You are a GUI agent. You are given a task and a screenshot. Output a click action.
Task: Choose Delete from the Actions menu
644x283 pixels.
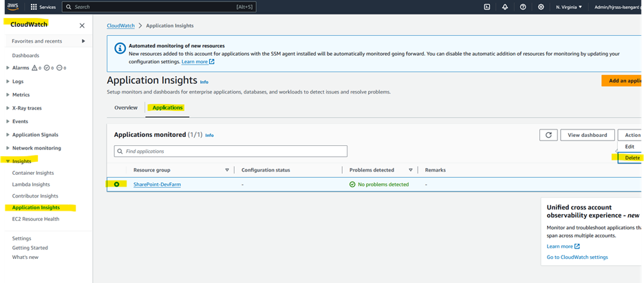(x=632, y=158)
